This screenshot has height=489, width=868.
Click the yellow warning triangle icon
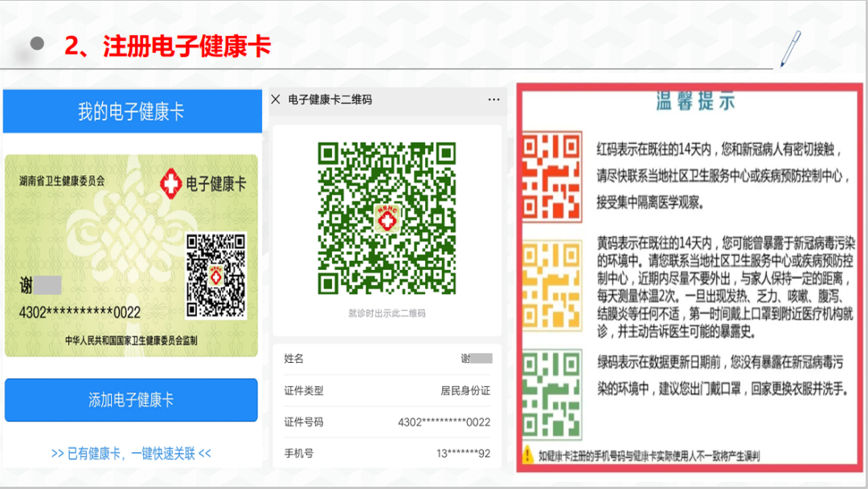coord(527,454)
